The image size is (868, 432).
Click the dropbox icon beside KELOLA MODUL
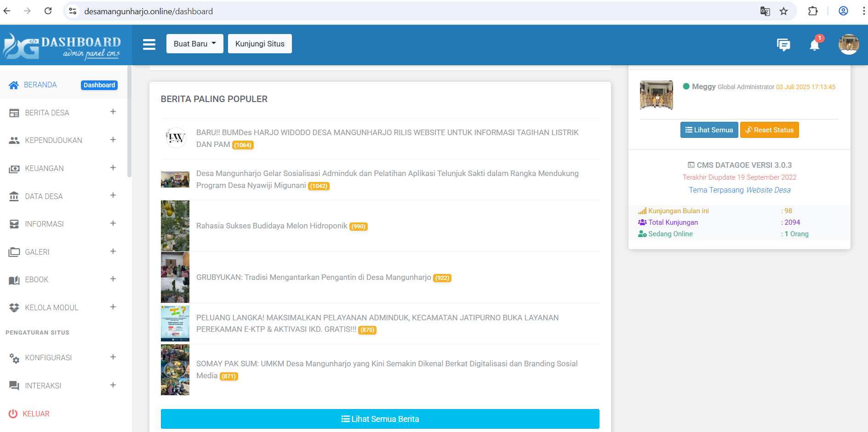14,307
